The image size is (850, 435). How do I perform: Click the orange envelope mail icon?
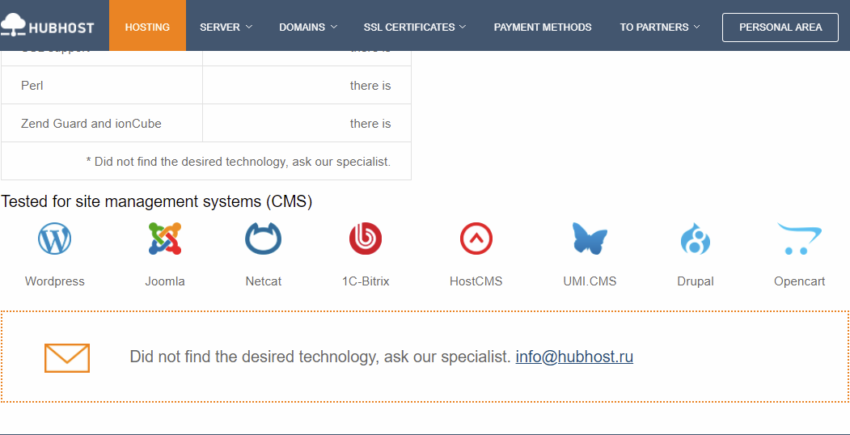tap(67, 358)
